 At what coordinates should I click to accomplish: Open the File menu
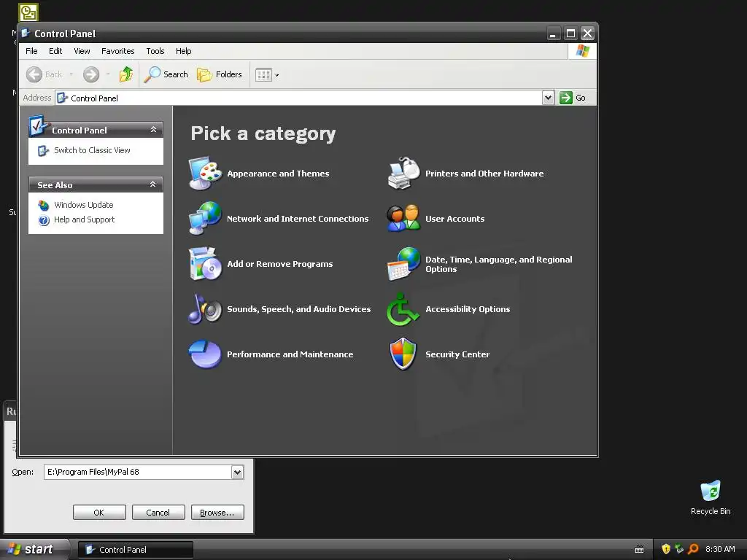31,51
